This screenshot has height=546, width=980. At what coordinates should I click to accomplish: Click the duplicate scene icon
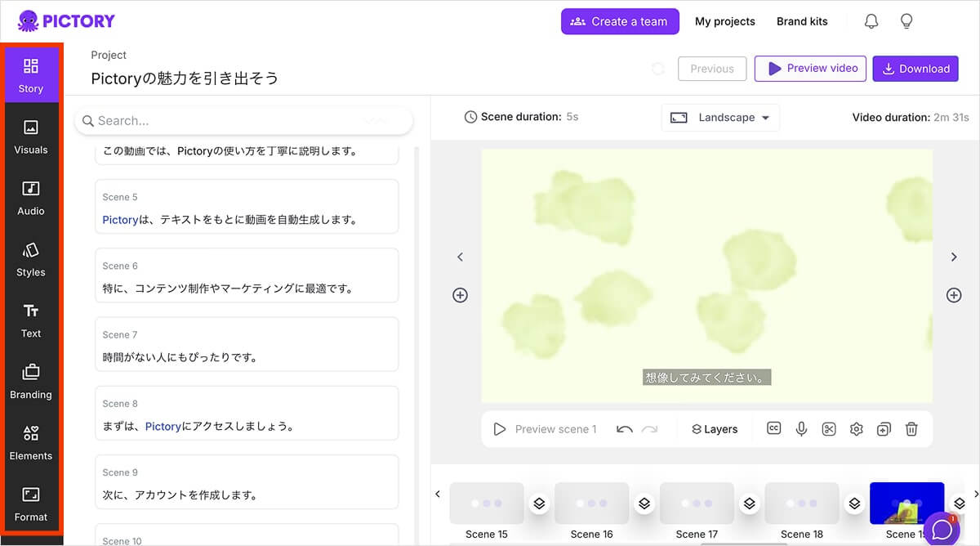884,429
